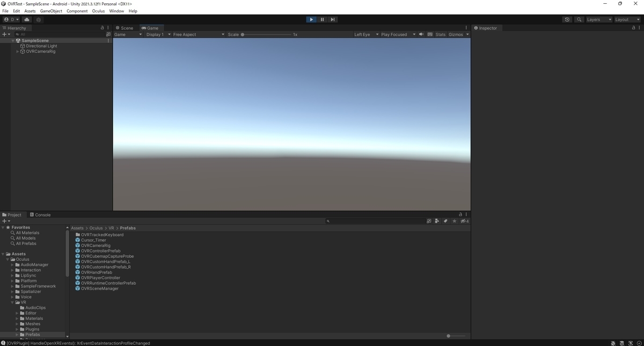
Task: Mute audio in the Game view
Action: pos(421,34)
